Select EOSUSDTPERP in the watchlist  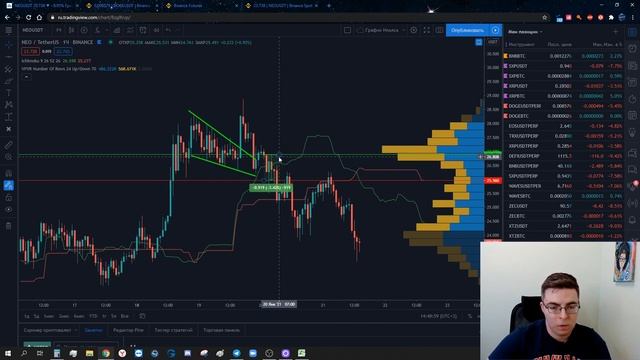tap(564, 126)
